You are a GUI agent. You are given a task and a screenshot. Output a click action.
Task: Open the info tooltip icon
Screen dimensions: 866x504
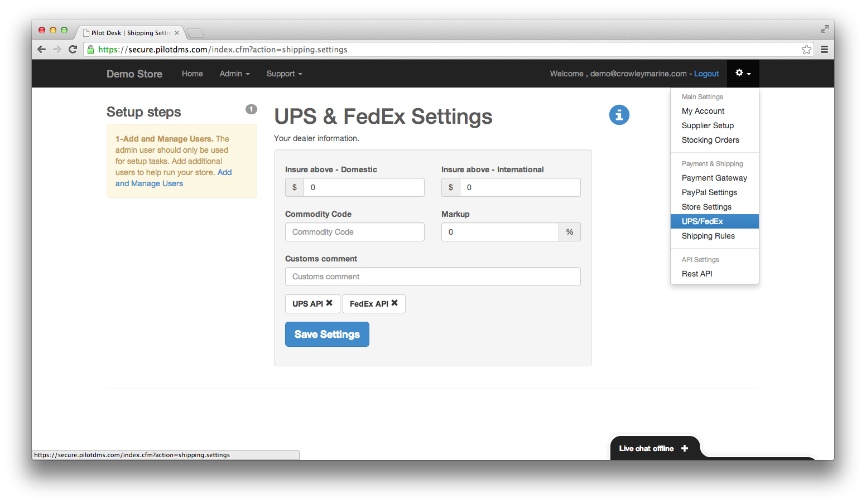pos(619,115)
